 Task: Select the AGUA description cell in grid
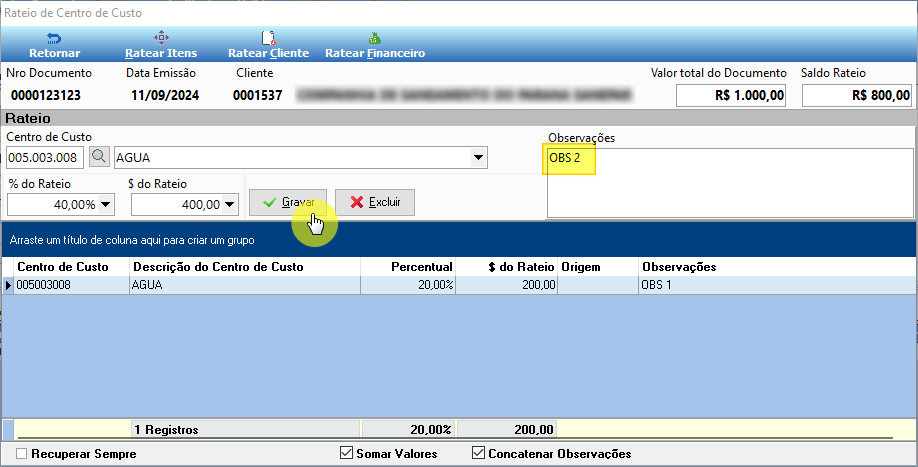[x=245, y=285]
